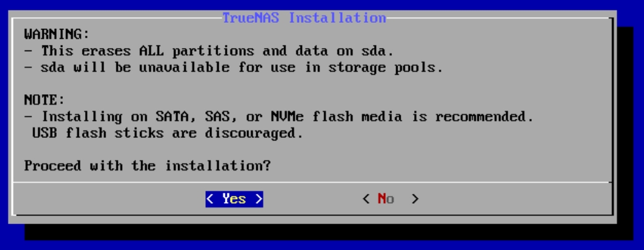Click the USB flash sticks discouraged line
The width and height of the screenshot is (644, 250).
tap(168, 133)
